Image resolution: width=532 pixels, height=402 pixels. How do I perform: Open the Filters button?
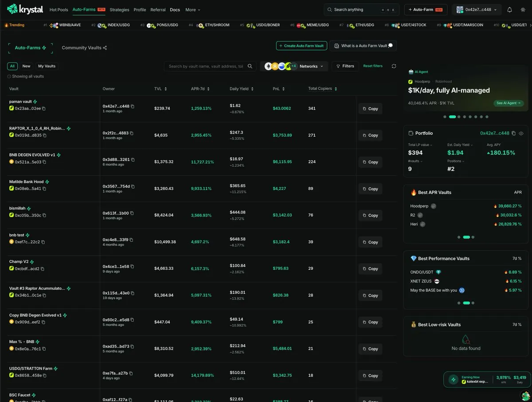345,66
